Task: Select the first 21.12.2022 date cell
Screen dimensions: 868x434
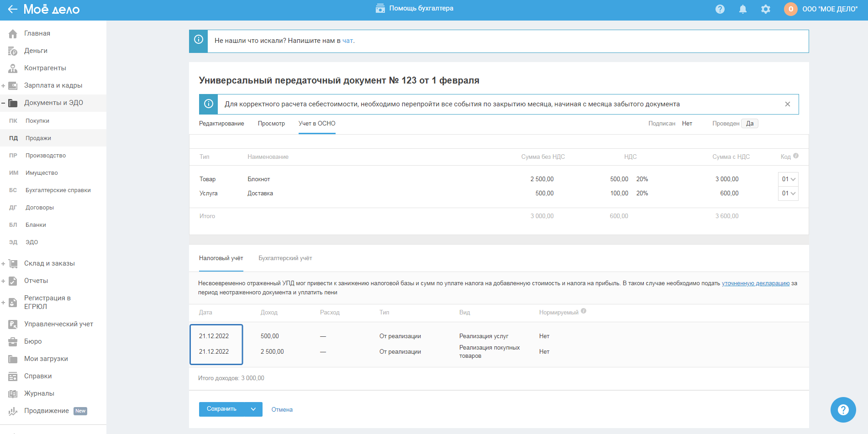Action: pyautogui.click(x=214, y=336)
